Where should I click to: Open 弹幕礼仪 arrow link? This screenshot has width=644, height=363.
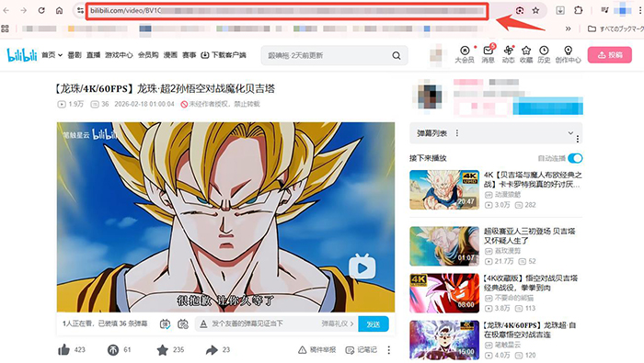point(338,323)
